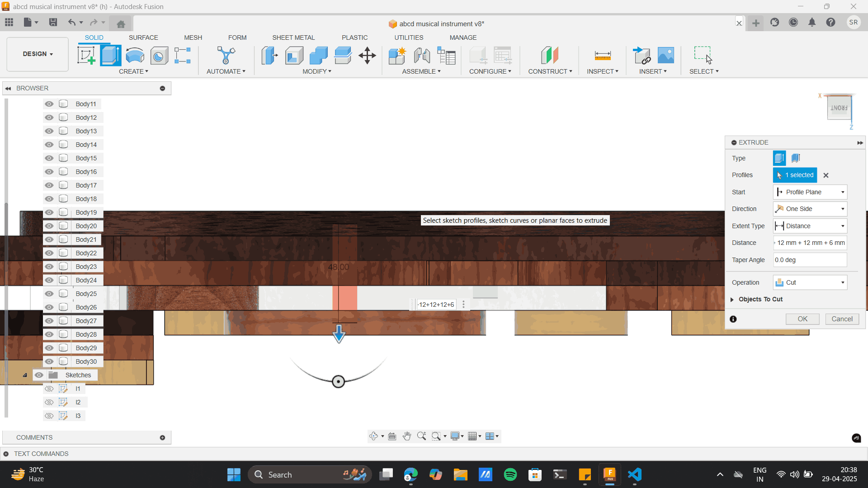Image resolution: width=868 pixels, height=488 pixels.
Task: Choose the Insert Canvas image icon
Action: (x=665, y=56)
